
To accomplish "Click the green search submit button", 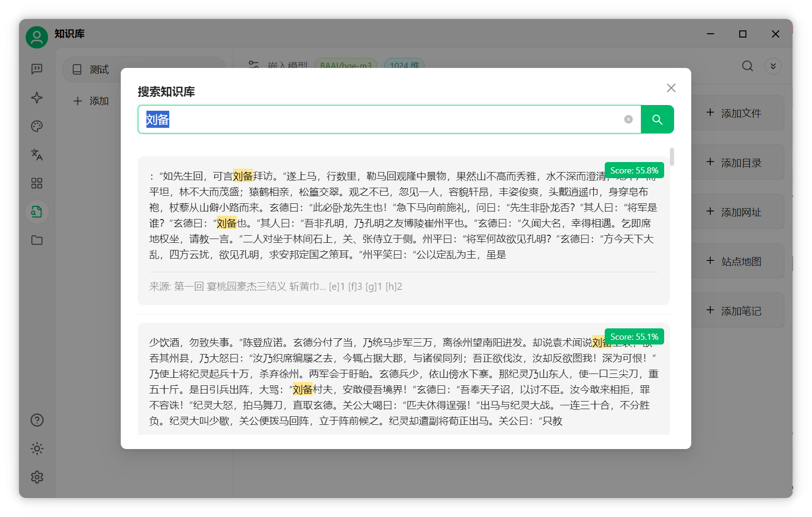I will pyautogui.click(x=657, y=119).
